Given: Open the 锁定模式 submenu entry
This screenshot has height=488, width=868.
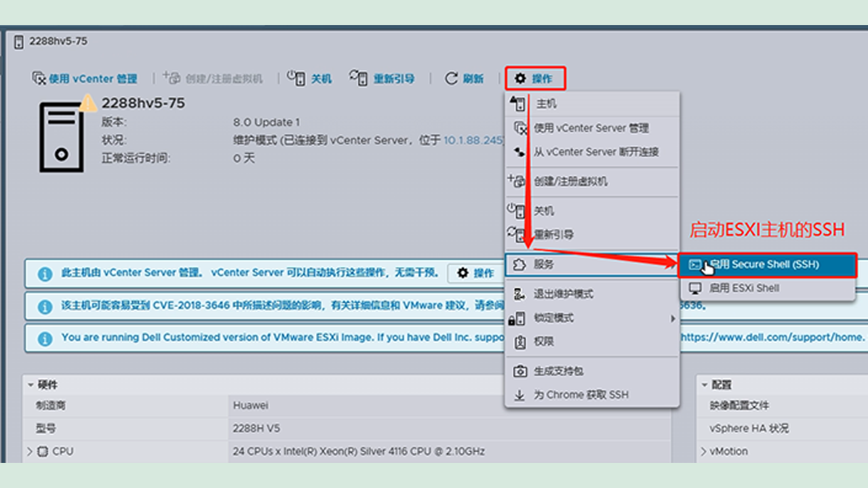Looking at the screenshot, I should click(x=592, y=318).
